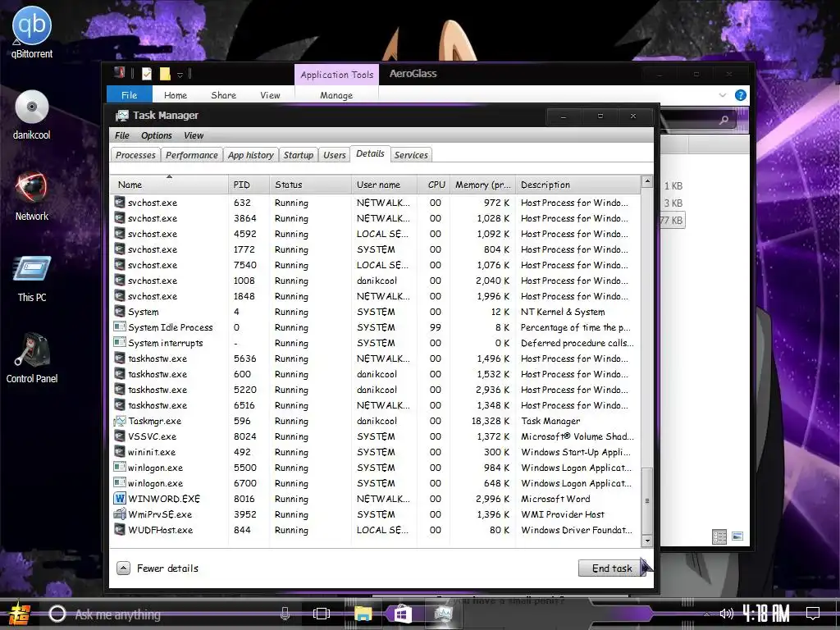Click the properties icon in AeroGlass quick access toolbar
Image resolution: width=840 pixels, height=630 pixels.
click(x=147, y=74)
